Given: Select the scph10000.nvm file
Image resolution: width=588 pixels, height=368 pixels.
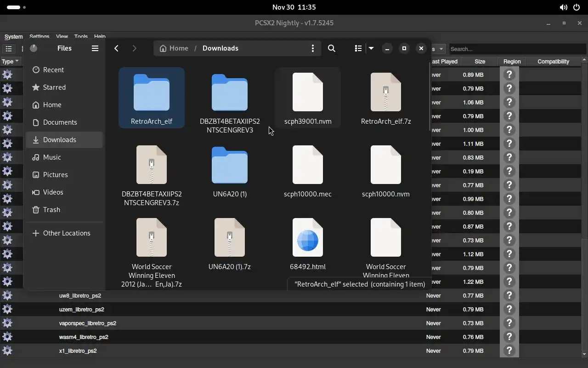Looking at the screenshot, I should point(386,171).
